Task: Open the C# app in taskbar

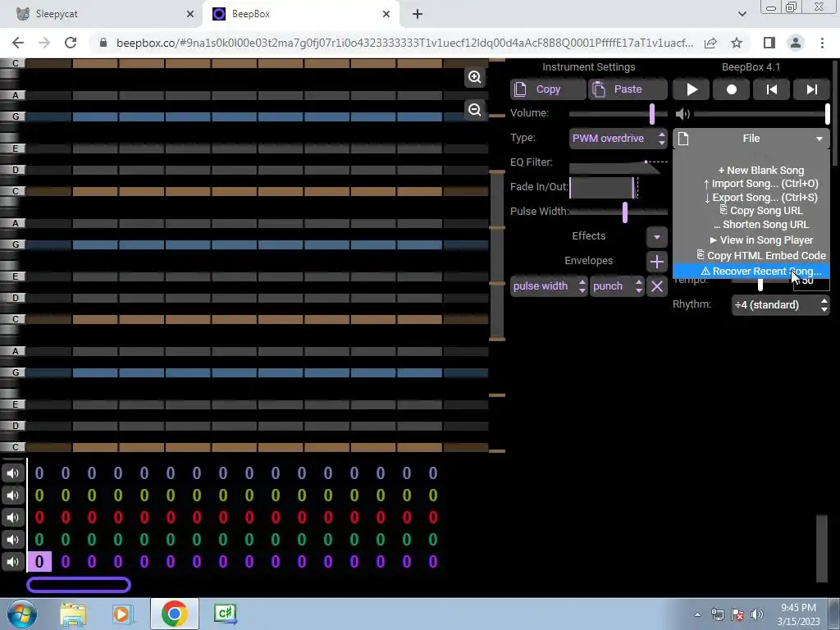Action: tap(225, 614)
